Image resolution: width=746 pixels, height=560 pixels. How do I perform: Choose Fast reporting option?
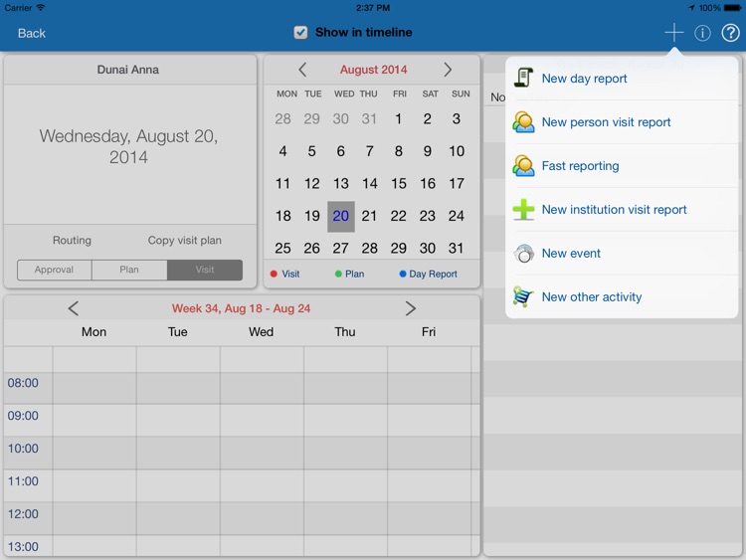pyautogui.click(x=622, y=165)
